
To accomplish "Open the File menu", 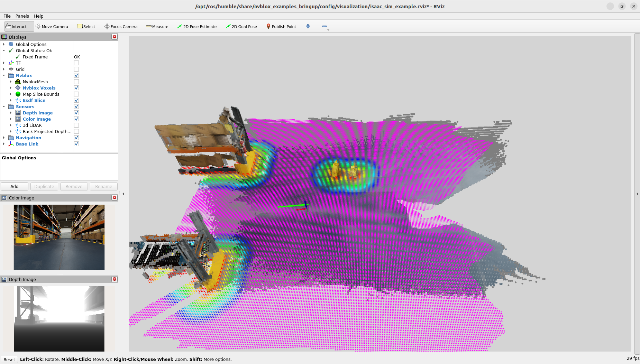I will [x=7, y=16].
